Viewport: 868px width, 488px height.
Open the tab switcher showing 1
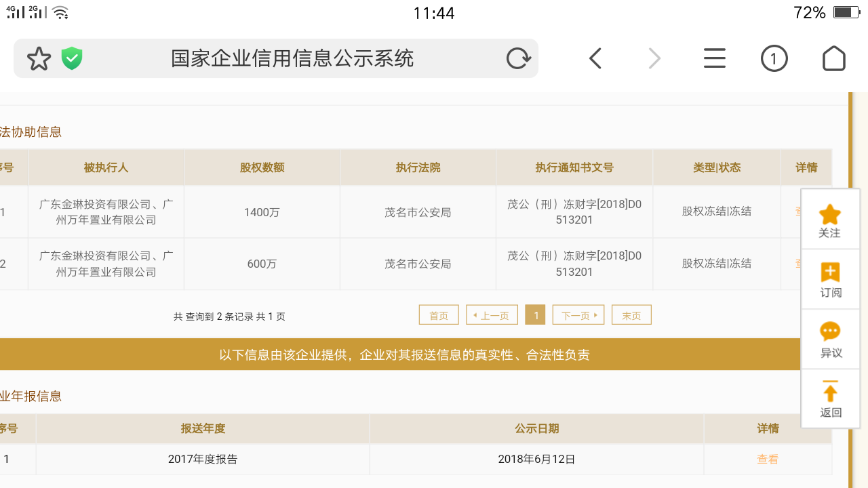coord(774,59)
